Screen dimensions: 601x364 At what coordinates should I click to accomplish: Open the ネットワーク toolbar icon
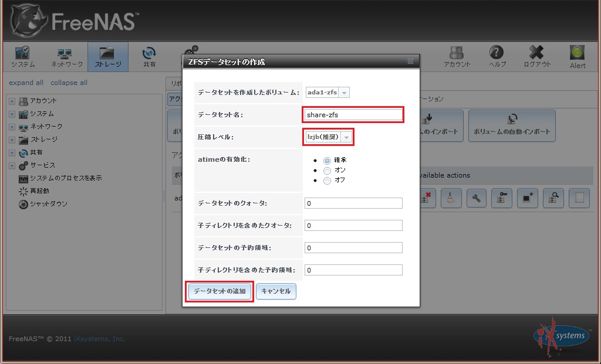coord(67,57)
